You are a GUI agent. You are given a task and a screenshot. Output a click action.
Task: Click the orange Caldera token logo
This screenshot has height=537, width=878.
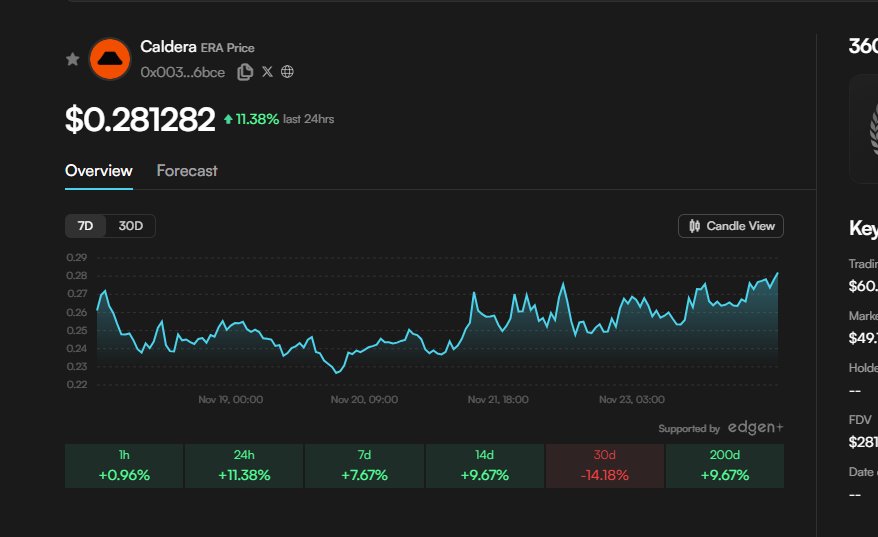point(110,59)
